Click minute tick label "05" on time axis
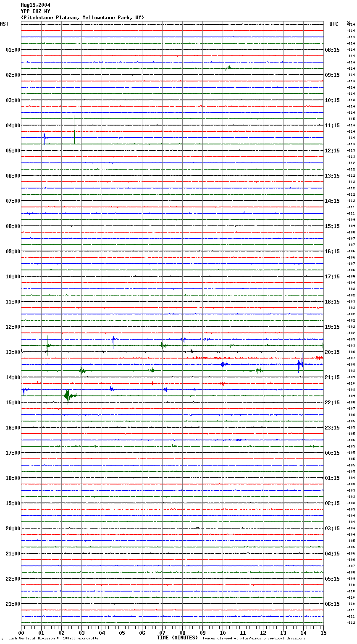Viewport: 357px width, 644px height. tap(122, 633)
